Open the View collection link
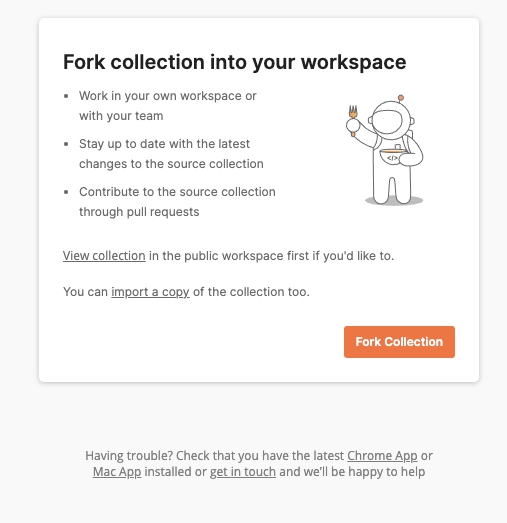Image resolution: width=507 pixels, height=523 pixels. click(104, 256)
